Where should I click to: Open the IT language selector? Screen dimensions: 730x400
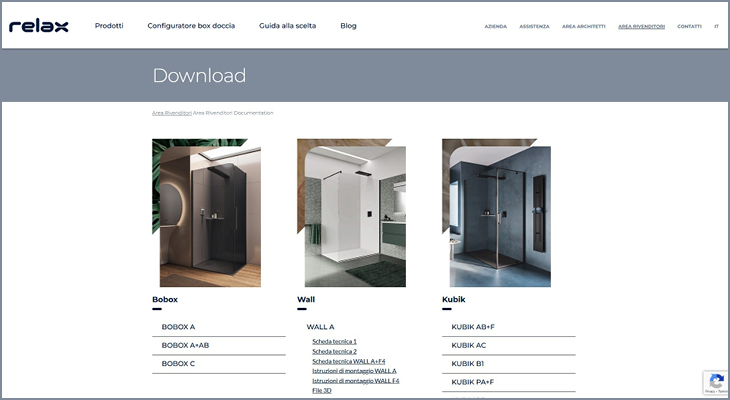716,27
